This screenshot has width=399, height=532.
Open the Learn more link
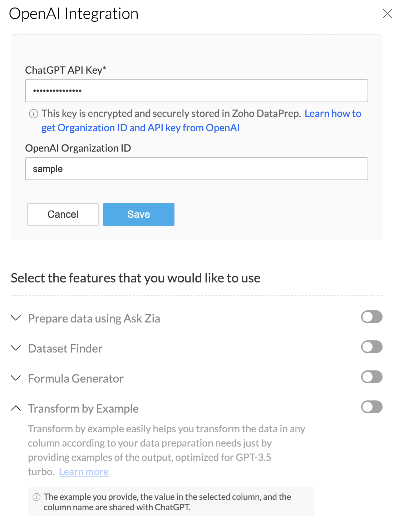84,472
